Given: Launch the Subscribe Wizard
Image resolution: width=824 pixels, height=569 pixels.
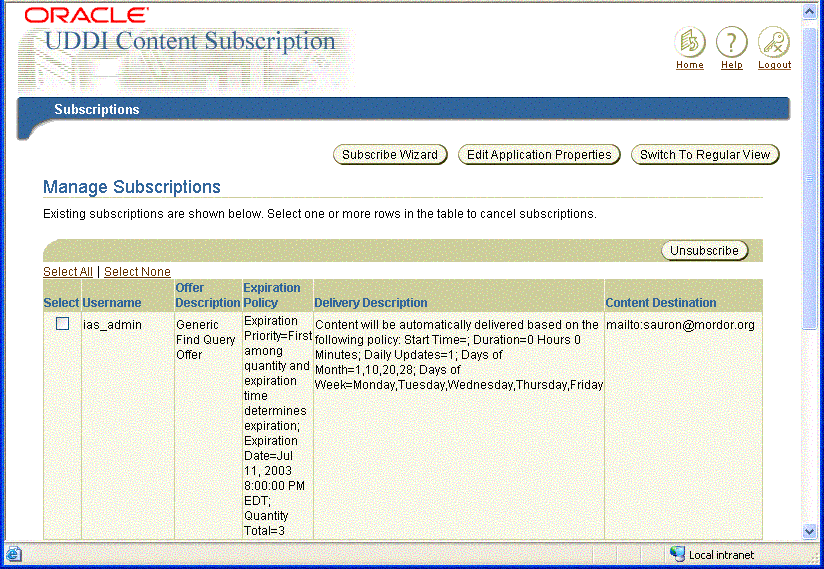Looking at the screenshot, I should [x=390, y=154].
